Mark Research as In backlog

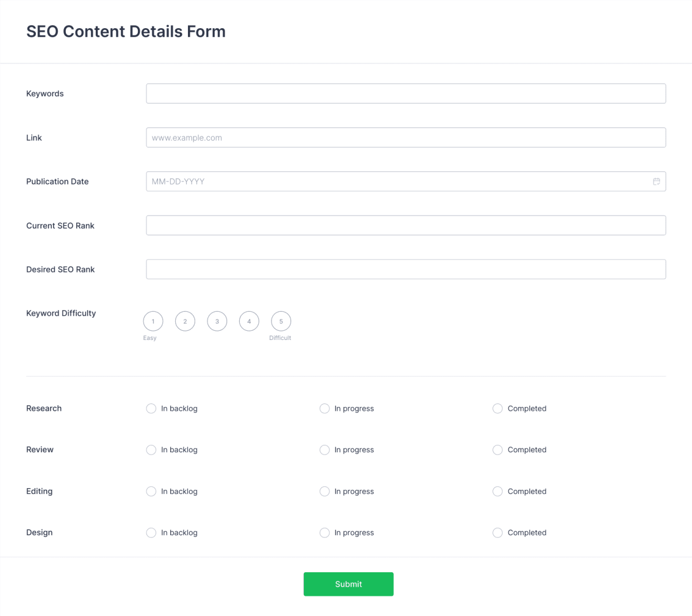click(151, 408)
